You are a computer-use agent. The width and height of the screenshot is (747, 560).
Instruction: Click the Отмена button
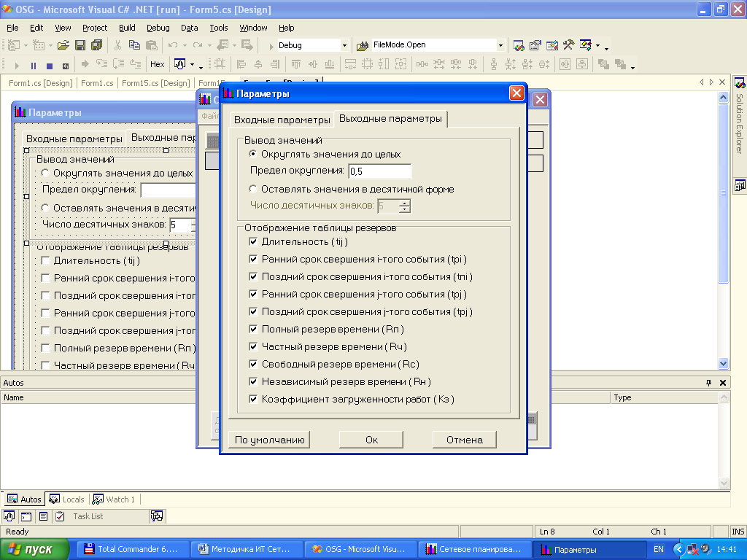[465, 440]
